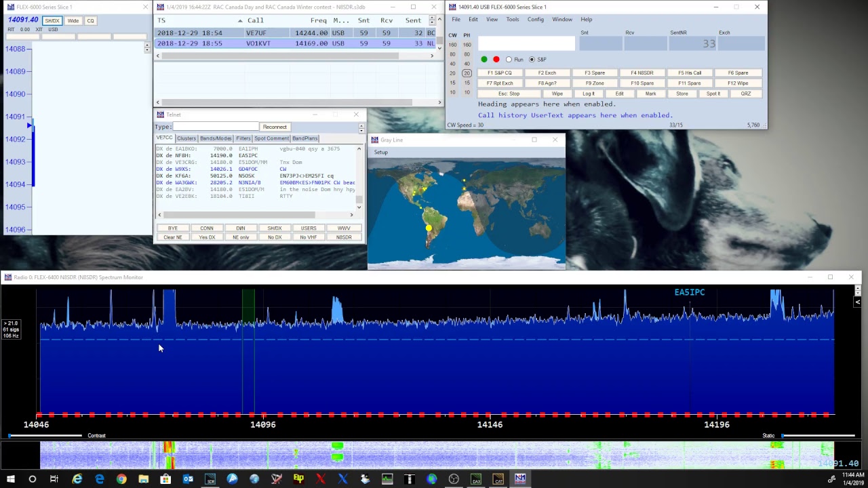Click the Spectrum Monitor title bar icon
868x488 pixels.
pyautogui.click(x=7, y=277)
